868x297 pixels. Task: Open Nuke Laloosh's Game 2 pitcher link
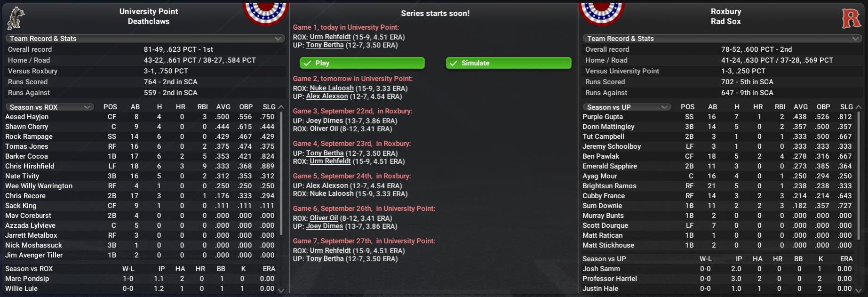click(x=332, y=88)
